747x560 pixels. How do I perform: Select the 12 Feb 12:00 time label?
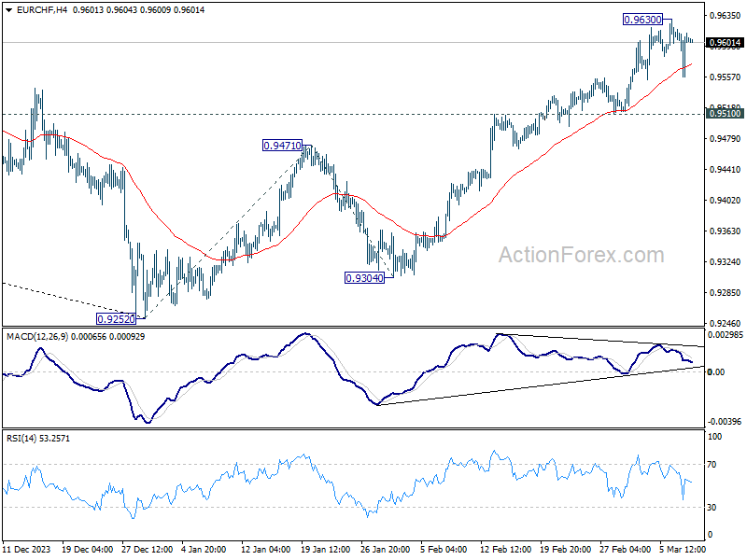pos(505,549)
